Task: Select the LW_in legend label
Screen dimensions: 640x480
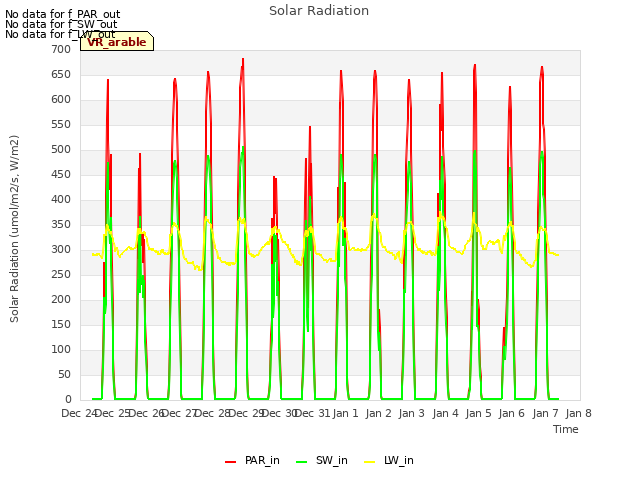Action: click(x=399, y=460)
